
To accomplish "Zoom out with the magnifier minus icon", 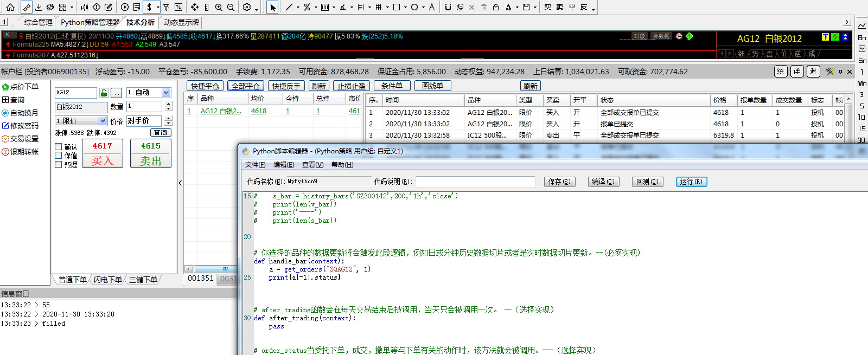I will 231,7.
